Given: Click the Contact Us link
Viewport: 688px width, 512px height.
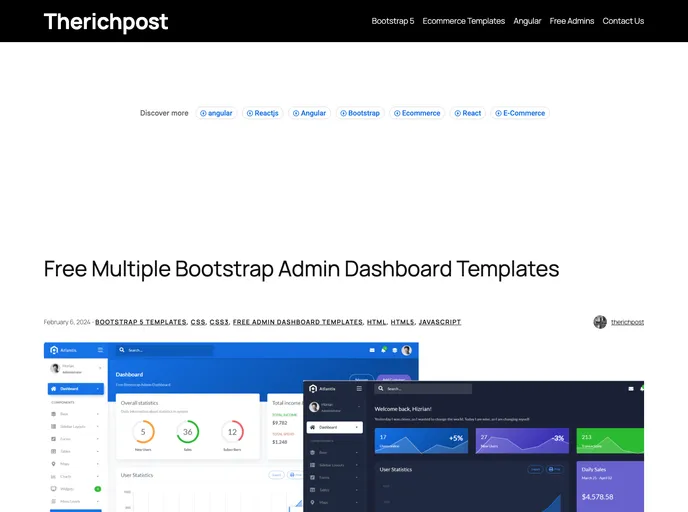Looking at the screenshot, I should pyautogui.click(x=623, y=21).
